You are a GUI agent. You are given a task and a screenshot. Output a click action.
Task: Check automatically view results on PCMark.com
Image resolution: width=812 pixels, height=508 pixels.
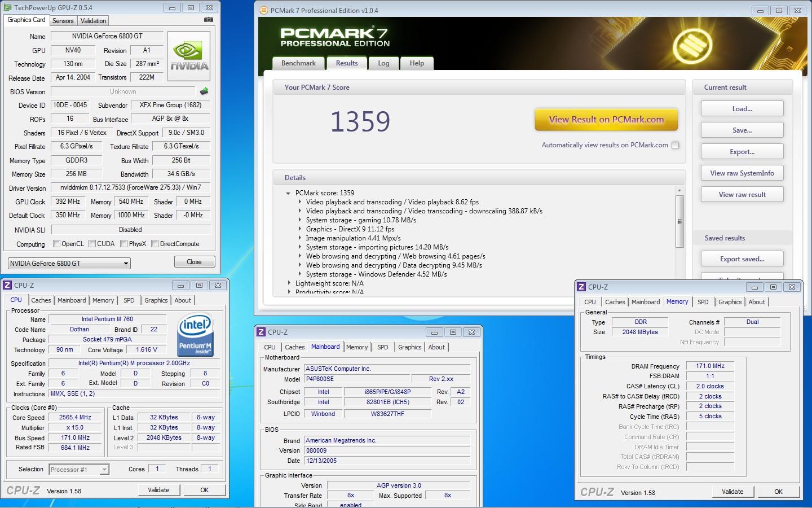(675, 145)
